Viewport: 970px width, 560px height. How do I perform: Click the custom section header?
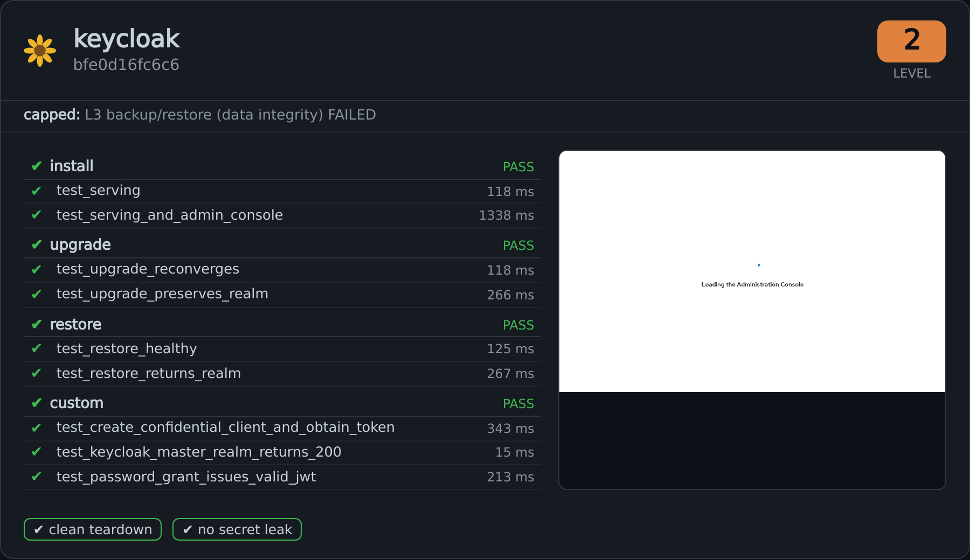pyautogui.click(x=282, y=403)
